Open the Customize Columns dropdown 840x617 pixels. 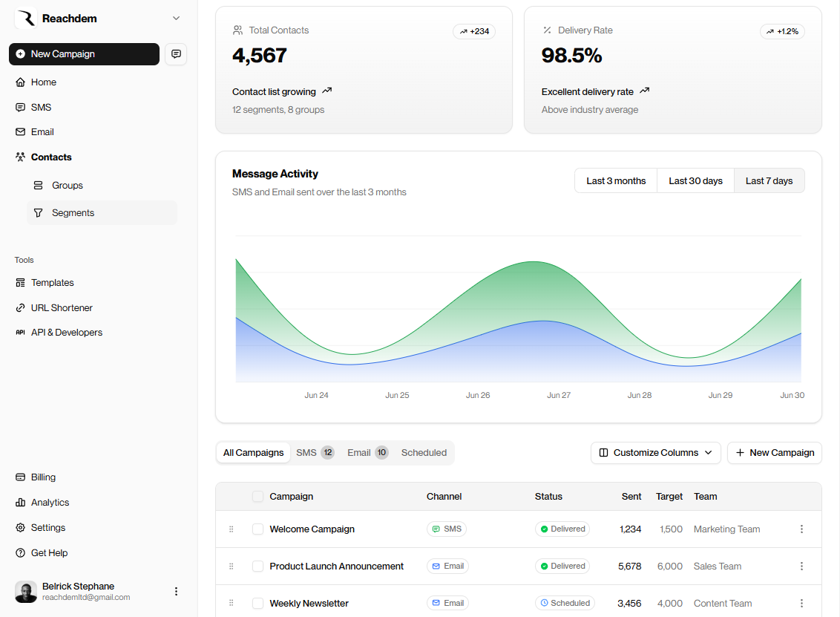(x=656, y=452)
